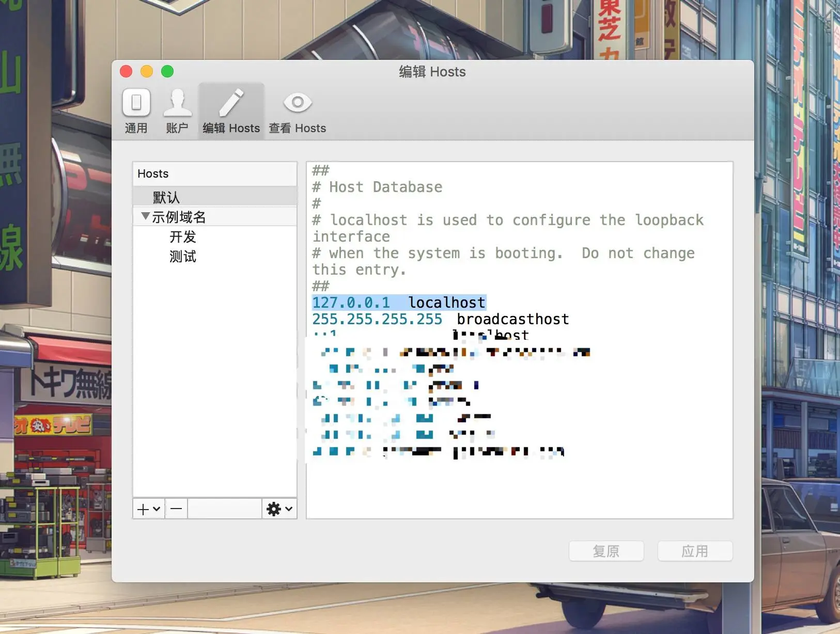The image size is (840, 634).
Task: Select the 编辑 Hosts pencil icon
Action: [231, 111]
